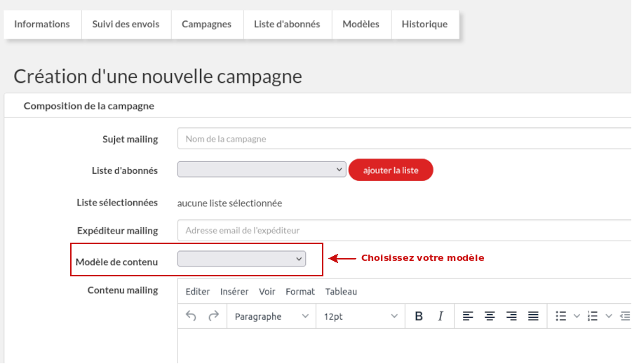The width and height of the screenshot is (632, 364).
Task: Open the Historique tab
Action: click(424, 24)
